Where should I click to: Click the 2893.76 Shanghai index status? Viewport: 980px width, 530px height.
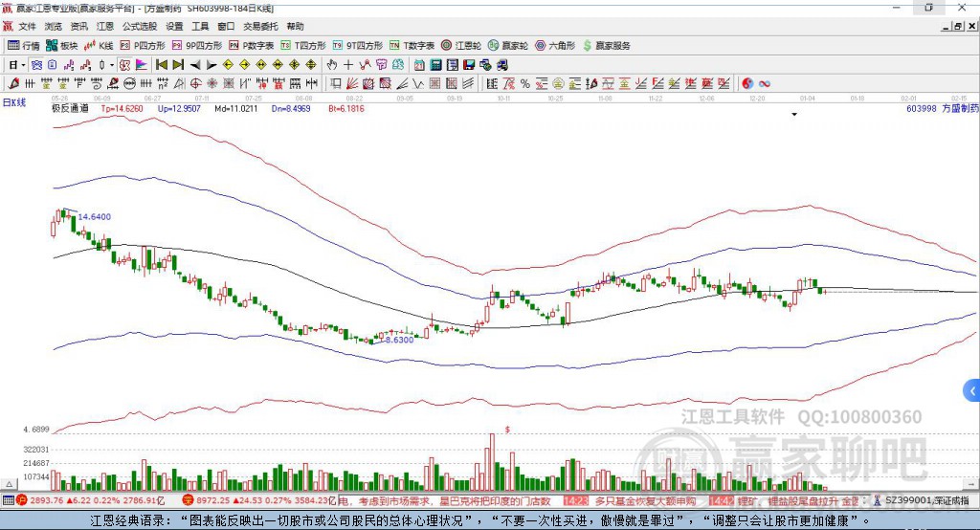(47, 500)
